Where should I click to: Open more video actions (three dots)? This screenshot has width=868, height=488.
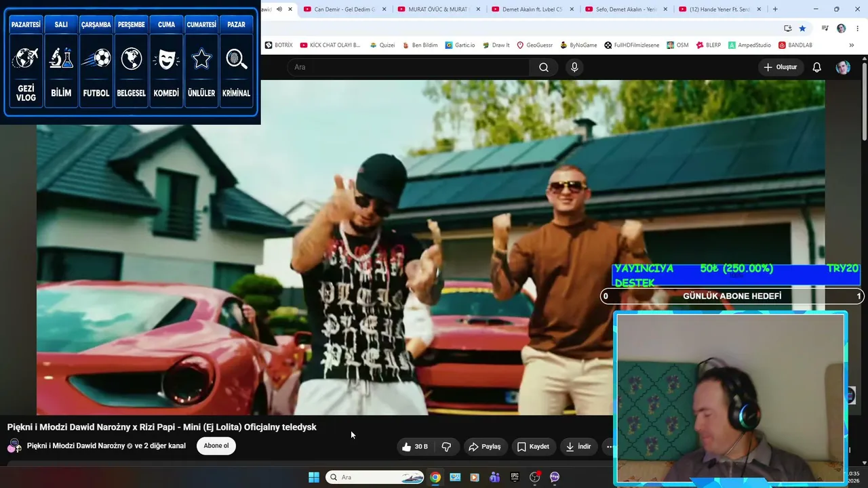coord(609,447)
